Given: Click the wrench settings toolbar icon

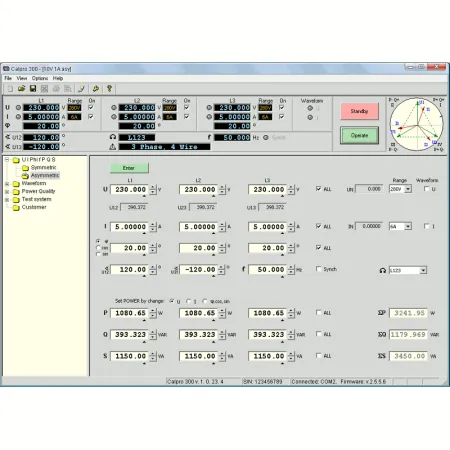Looking at the screenshot, I should pyautogui.click(x=96, y=89).
